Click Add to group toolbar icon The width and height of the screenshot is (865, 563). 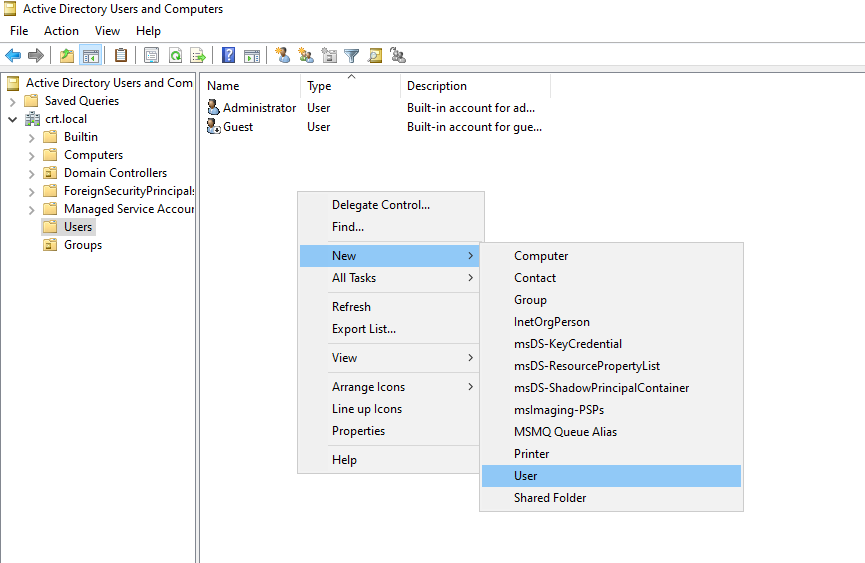(398, 55)
